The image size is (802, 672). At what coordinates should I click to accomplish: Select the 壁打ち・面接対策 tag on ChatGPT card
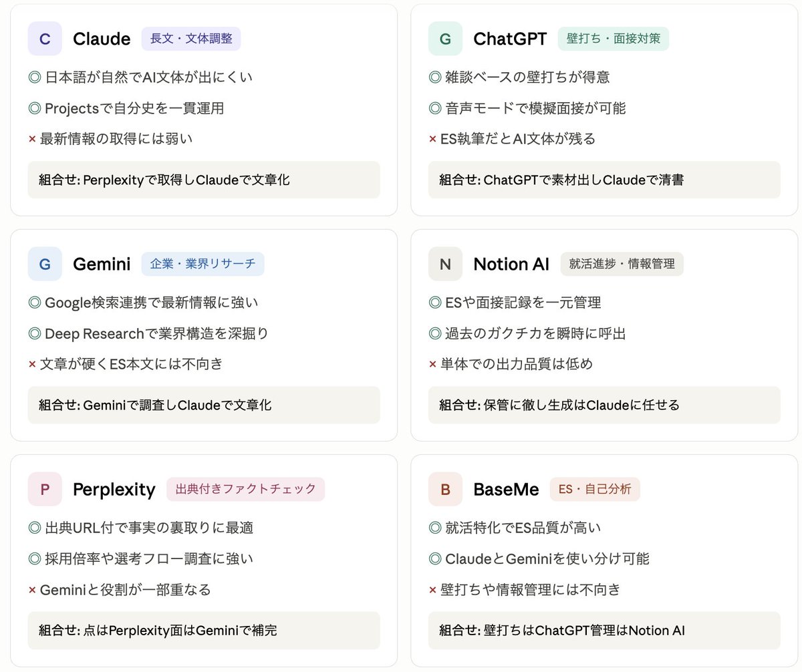(614, 39)
